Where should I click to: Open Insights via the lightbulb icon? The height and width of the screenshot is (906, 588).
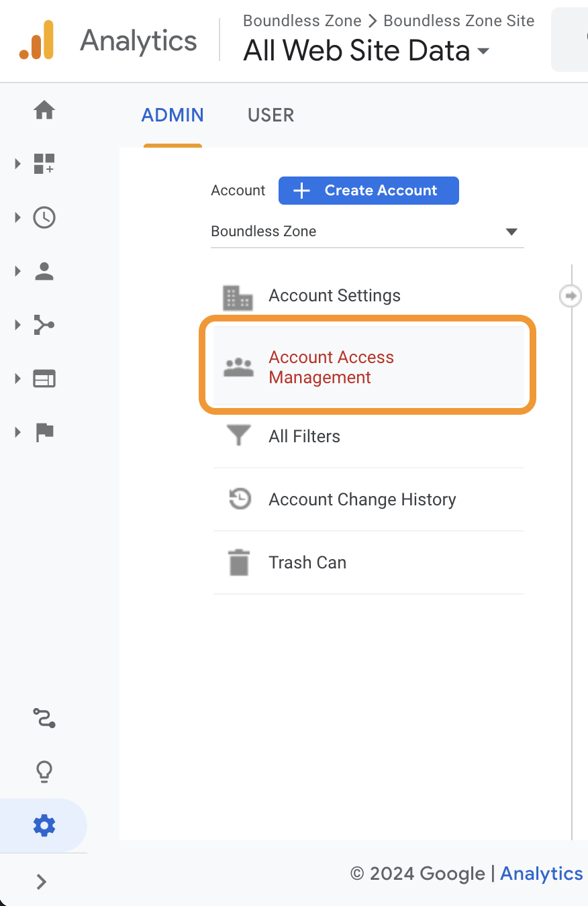(44, 770)
